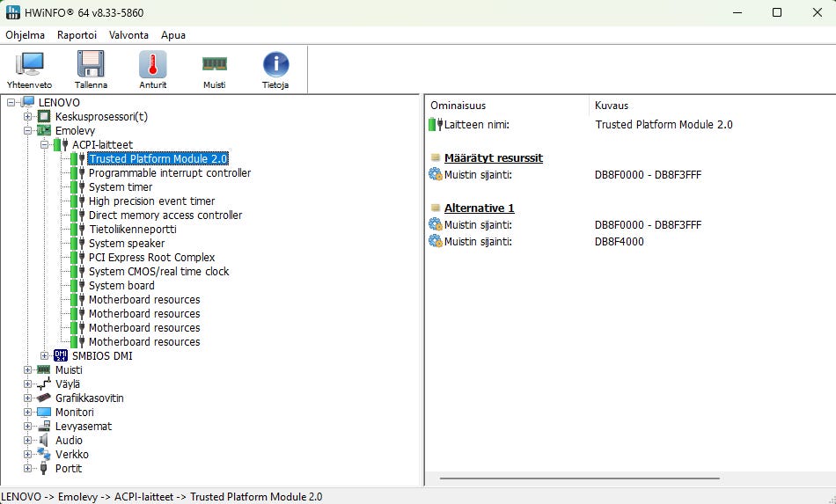Open the Yhteenveto summary toolbar icon
This screenshot has height=504, width=836.
coord(29,69)
